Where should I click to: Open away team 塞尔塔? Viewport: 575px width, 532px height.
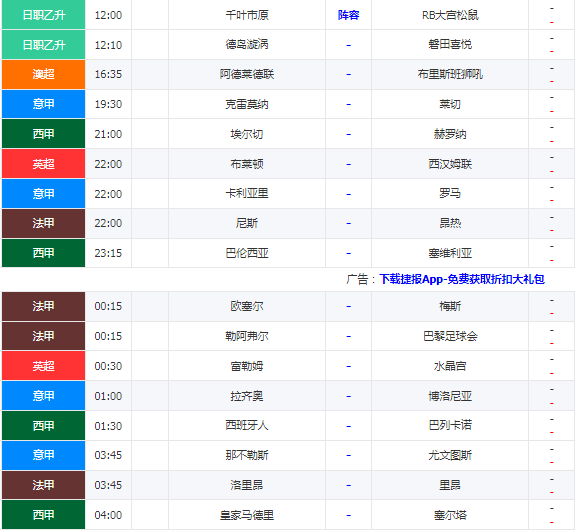pos(450,516)
